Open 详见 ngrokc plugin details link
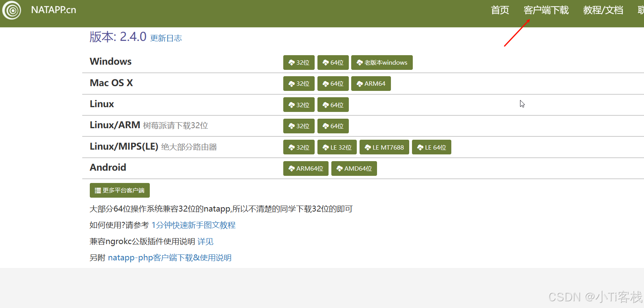 click(205, 241)
